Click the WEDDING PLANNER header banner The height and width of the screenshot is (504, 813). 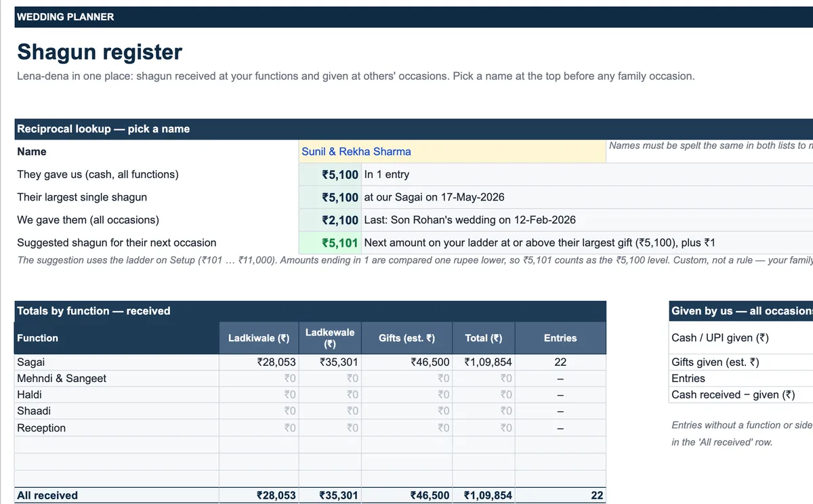coord(413,17)
